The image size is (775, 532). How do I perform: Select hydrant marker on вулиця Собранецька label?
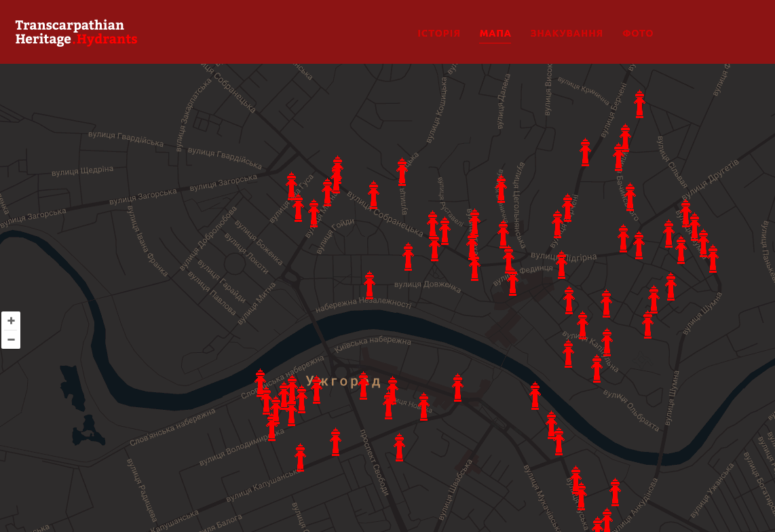[373, 195]
